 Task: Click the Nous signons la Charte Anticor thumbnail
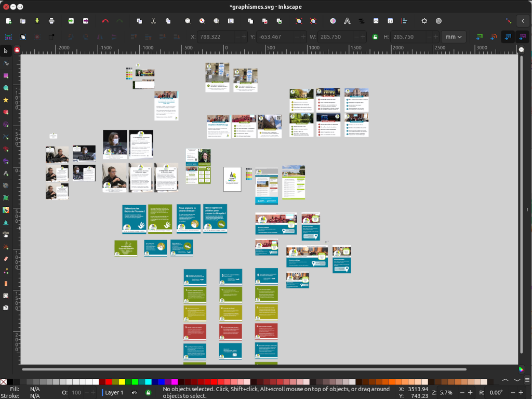coord(189,218)
